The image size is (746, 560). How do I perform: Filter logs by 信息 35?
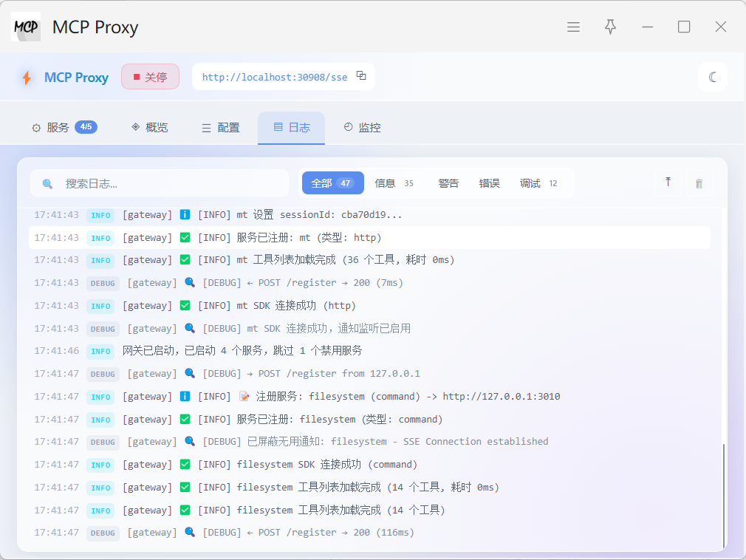coord(394,183)
